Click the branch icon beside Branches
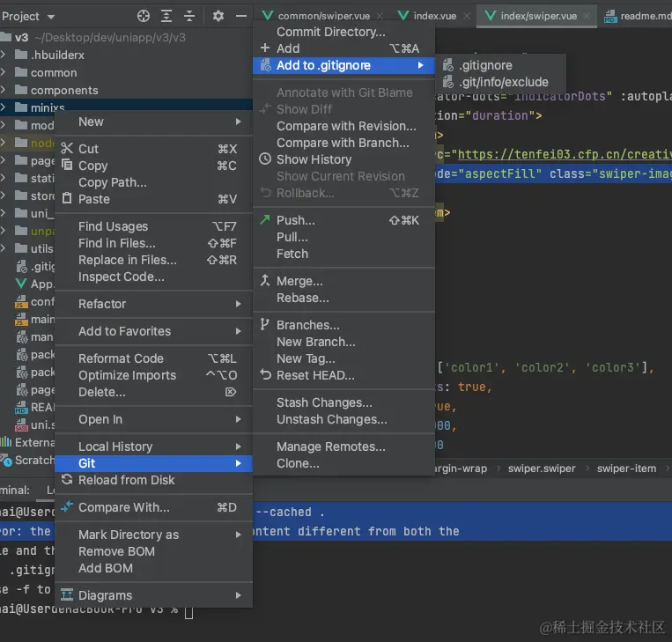The height and width of the screenshot is (642, 672). [265, 324]
